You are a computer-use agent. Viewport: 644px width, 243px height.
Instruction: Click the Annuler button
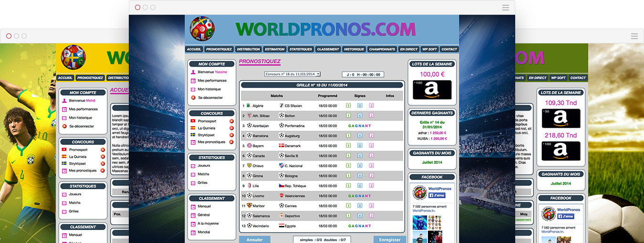tap(254, 239)
